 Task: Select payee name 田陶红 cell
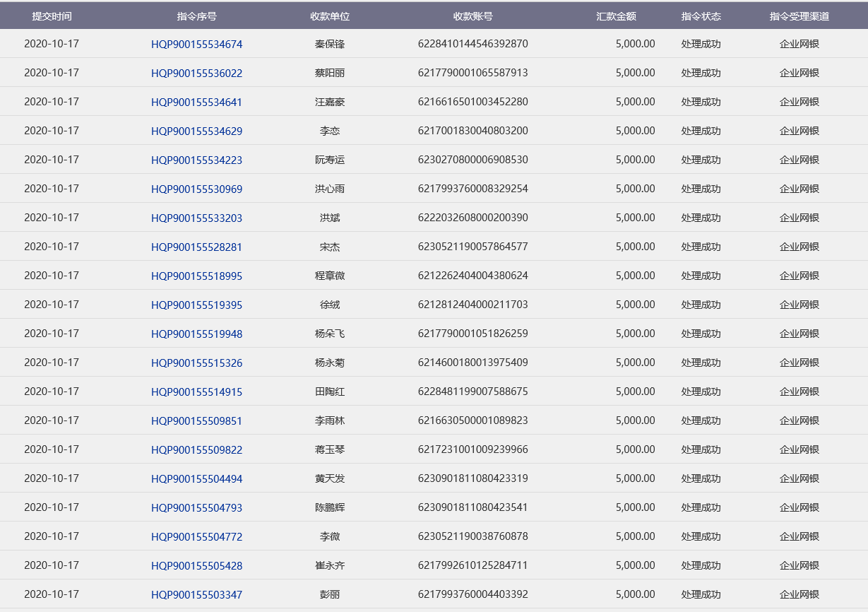pos(330,392)
